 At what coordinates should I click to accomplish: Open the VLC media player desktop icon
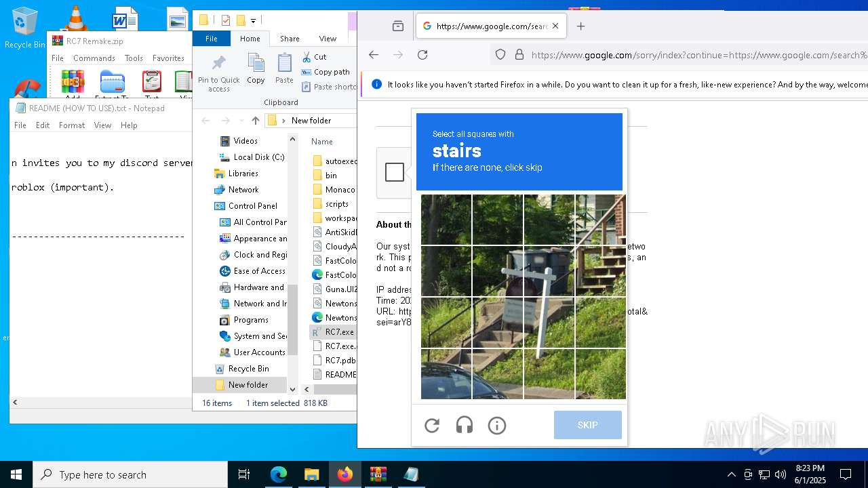pyautogui.click(x=75, y=18)
